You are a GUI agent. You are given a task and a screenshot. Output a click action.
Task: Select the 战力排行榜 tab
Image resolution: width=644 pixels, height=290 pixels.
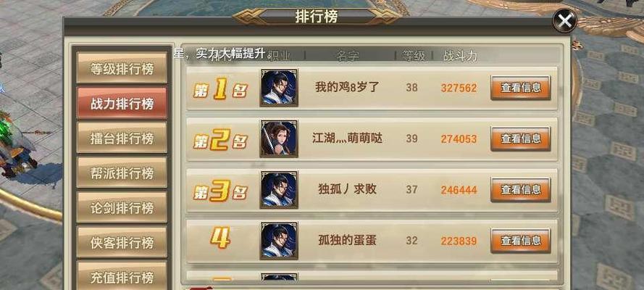[122, 104]
